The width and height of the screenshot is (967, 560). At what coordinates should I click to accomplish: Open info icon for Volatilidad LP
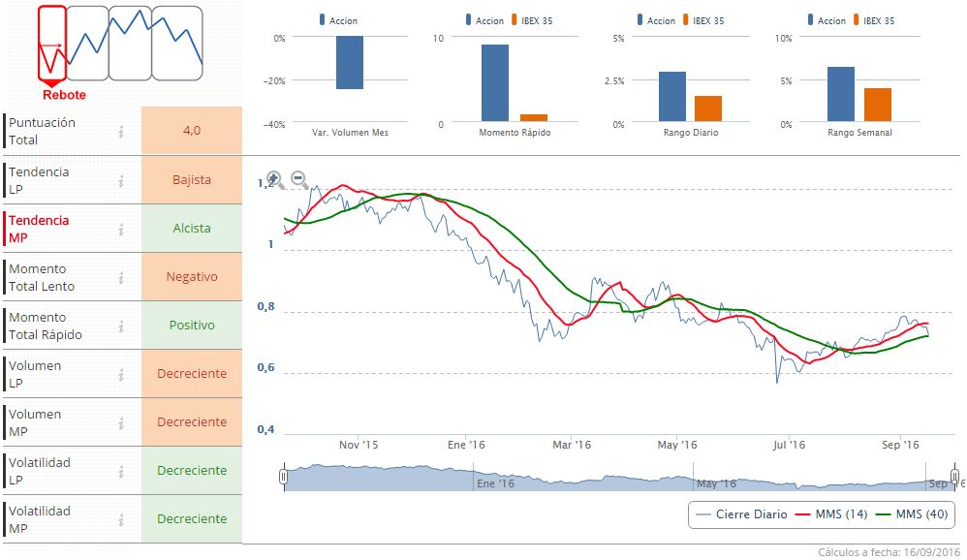(x=121, y=471)
